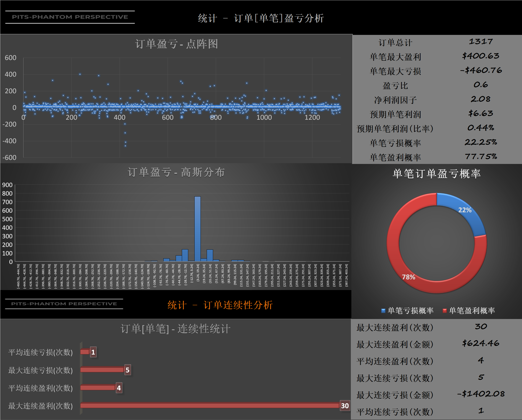Image resolution: width=522 pixels, height=420 pixels.
Task: Click the 平均连续亏损(次数) label in the statistics table
Action: 395,412
